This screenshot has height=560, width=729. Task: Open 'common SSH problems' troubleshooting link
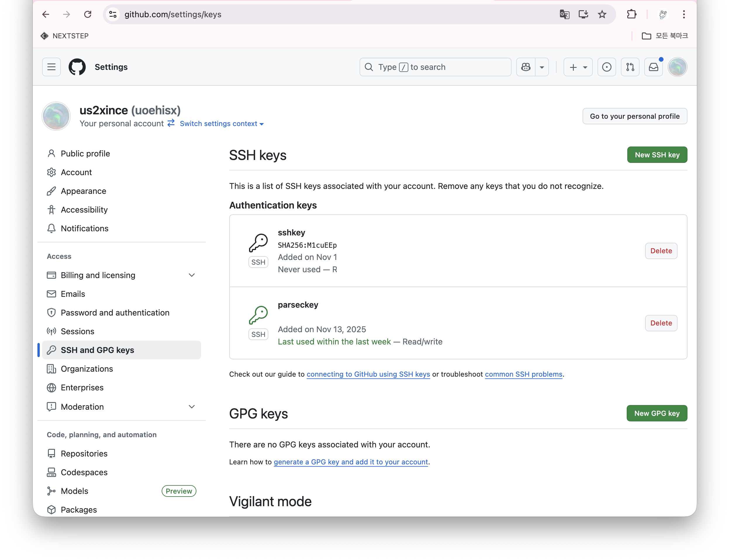pyautogui.click(x=524, y=374)
